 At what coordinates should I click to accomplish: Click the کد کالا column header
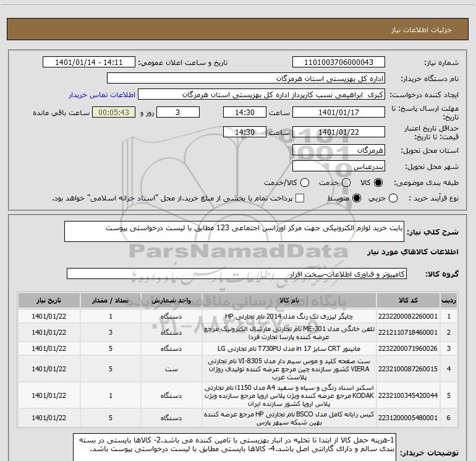click(x=408, y=300)
